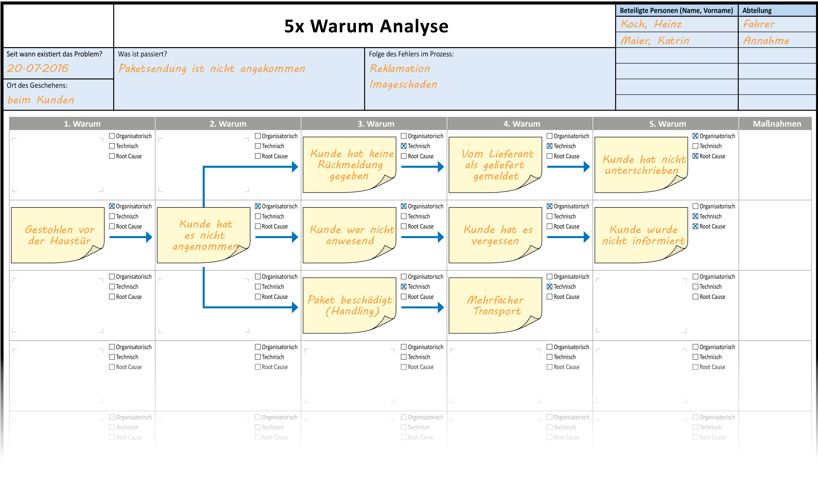Image resolution: width=818 pixels, height=504 pixels.
Task: Click the location entry 'beim Kunden'
Action: (41, 100)
